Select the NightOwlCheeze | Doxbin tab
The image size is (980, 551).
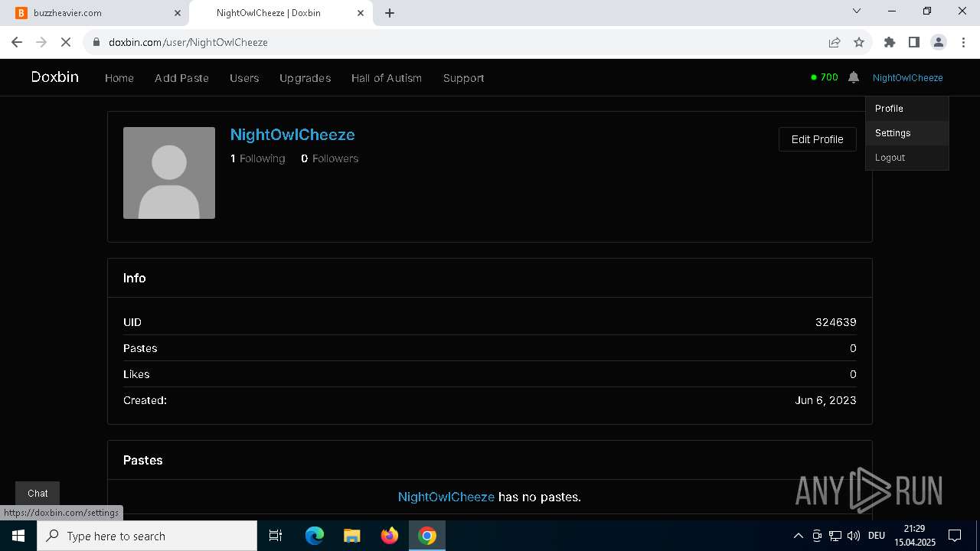[280, 13]
